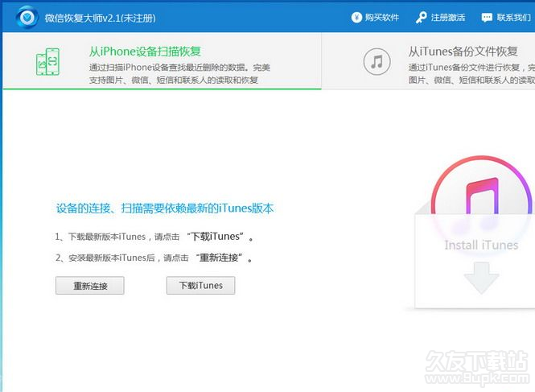Click the title 微信恢复大师v2.1(未注册)
The image size is (535, 392).
coord(100,18)
